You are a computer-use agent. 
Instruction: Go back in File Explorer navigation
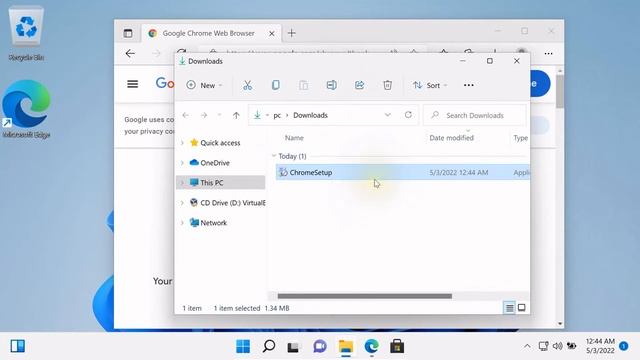pyautogui.click(x=186, y=116)
